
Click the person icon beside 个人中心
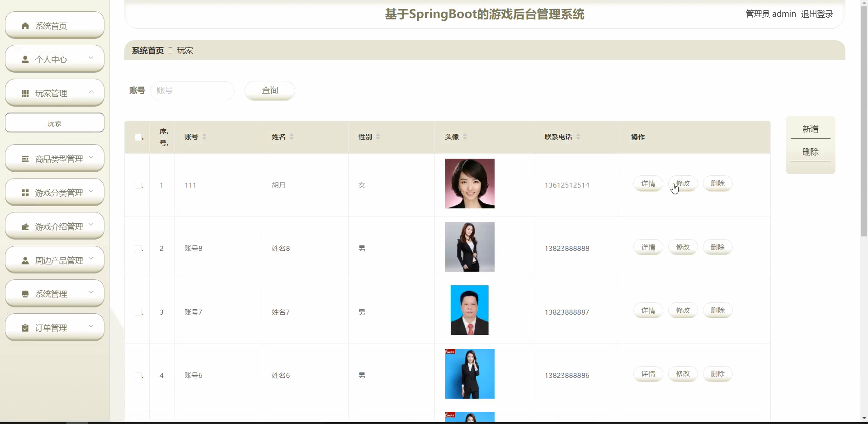pos(25,59)
